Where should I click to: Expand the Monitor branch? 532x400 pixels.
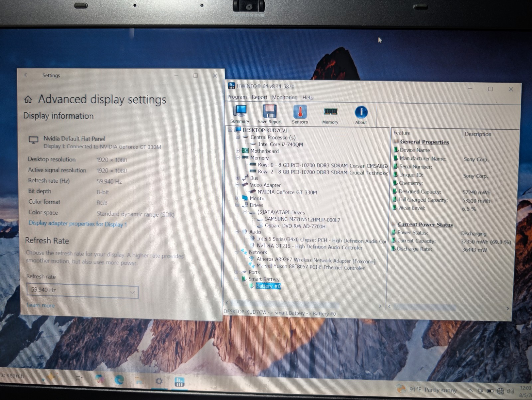tap(237, 198)
